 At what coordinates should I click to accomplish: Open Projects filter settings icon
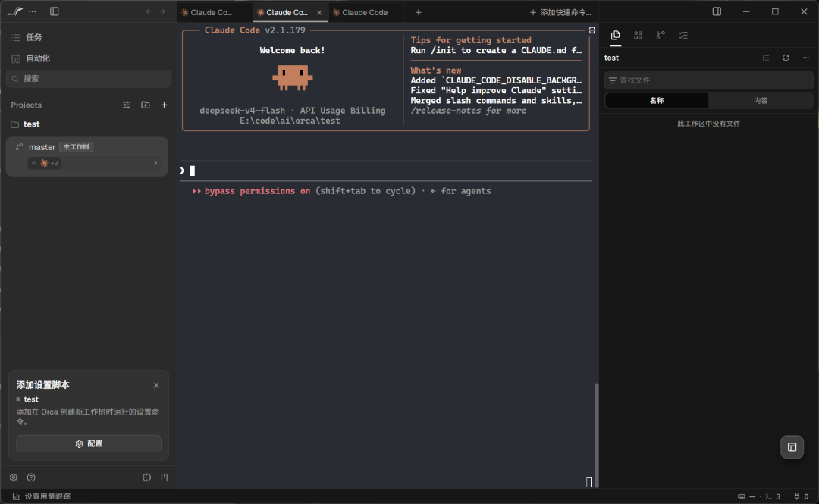(127, 105)
